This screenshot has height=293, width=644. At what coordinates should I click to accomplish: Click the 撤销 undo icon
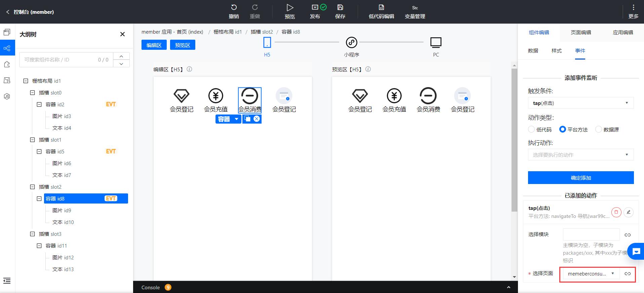(x=234, y=7)
